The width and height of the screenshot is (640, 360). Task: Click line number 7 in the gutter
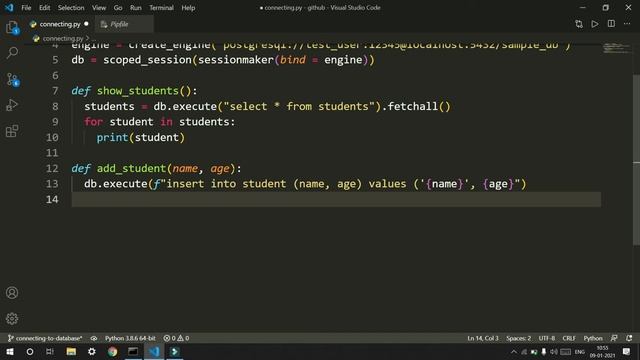[55, 91]
